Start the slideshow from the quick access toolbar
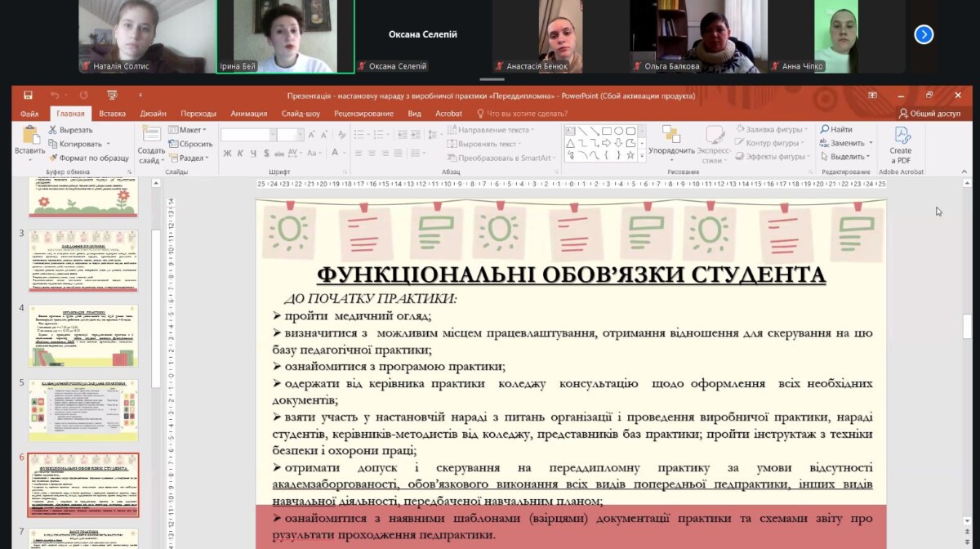 coord(113,96)
